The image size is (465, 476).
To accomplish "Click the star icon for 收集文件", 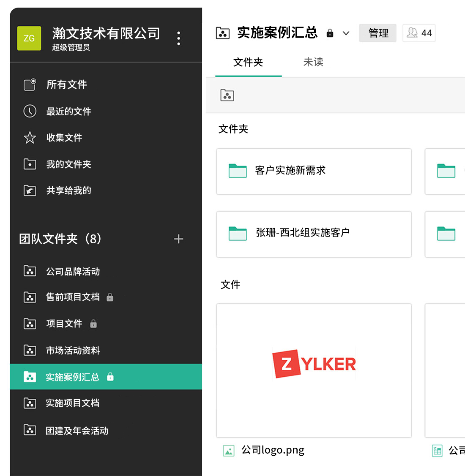I will (30, 138).
